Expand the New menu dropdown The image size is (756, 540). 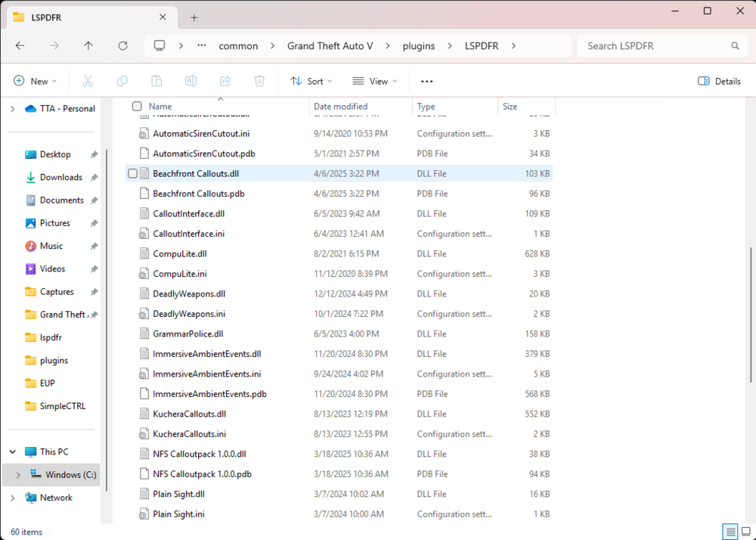(35, 81)
